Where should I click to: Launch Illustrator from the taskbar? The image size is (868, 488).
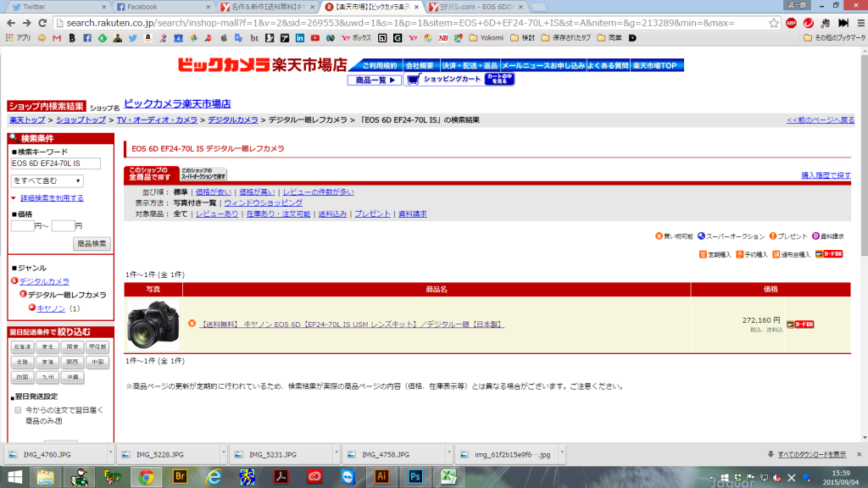pos(381,476)
